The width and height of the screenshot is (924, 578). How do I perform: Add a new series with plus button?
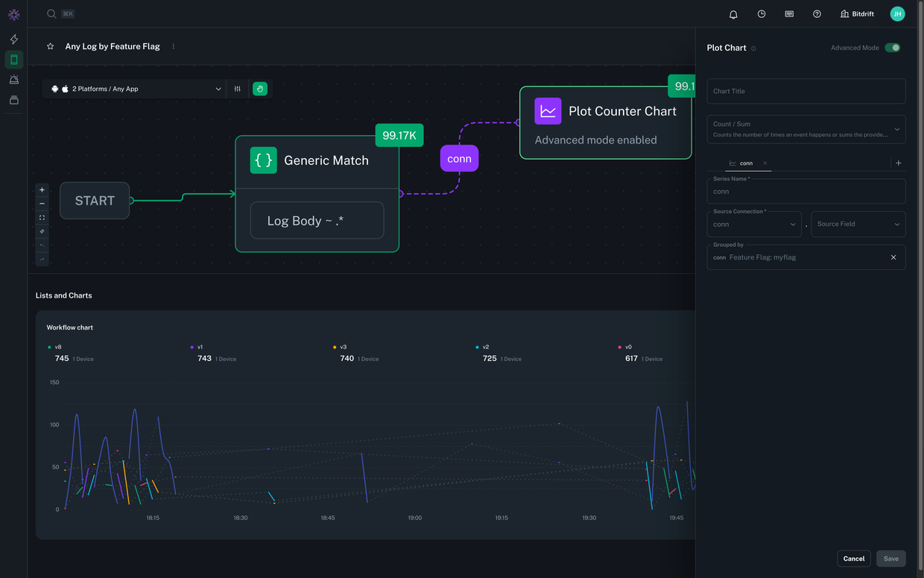(x=898, y=163)
